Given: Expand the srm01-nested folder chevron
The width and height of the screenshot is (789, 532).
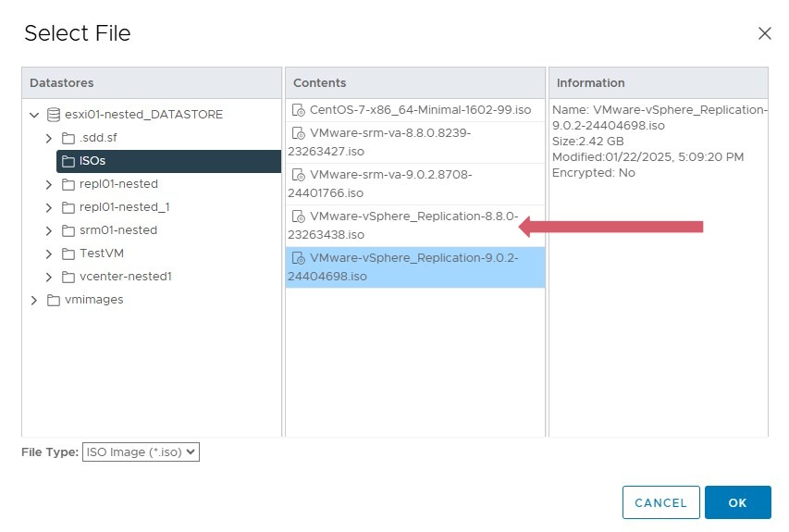Looking at the screenshot, I should 49,230.
